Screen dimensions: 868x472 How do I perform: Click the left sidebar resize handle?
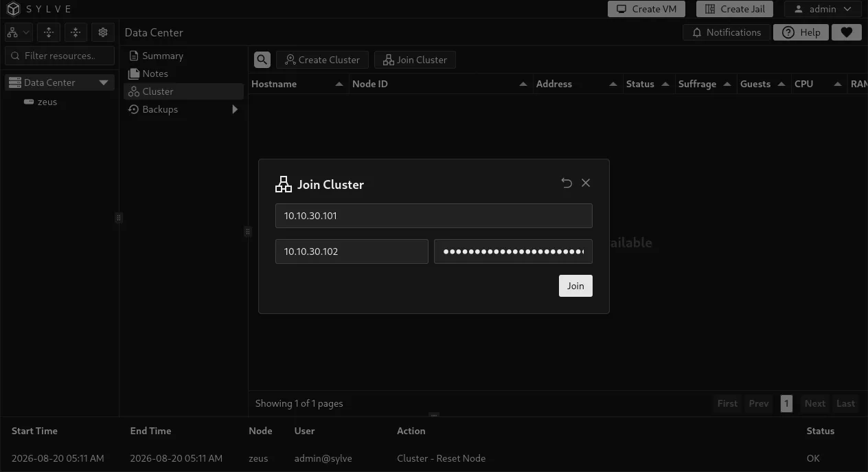tap(119, 218)
